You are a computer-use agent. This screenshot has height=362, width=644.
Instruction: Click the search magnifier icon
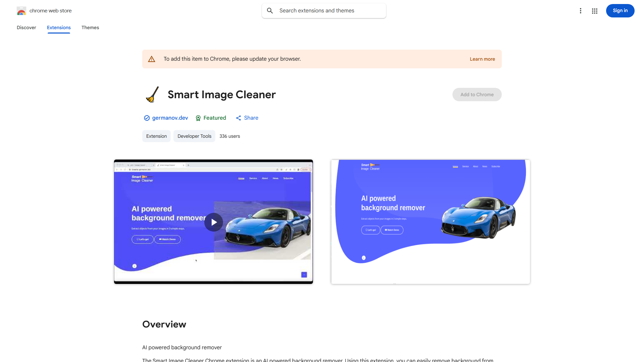pyautogui.click(x=270, y=11)
